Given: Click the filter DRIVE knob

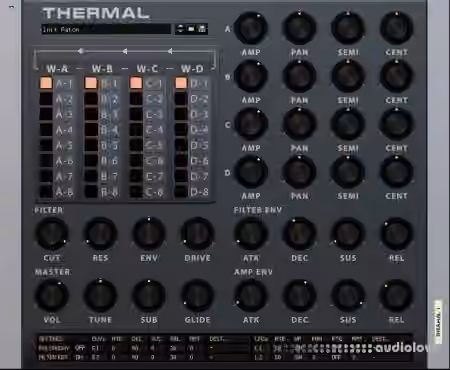Looking at the screenshot, I should pyautogui.click(x=197, y=234).
